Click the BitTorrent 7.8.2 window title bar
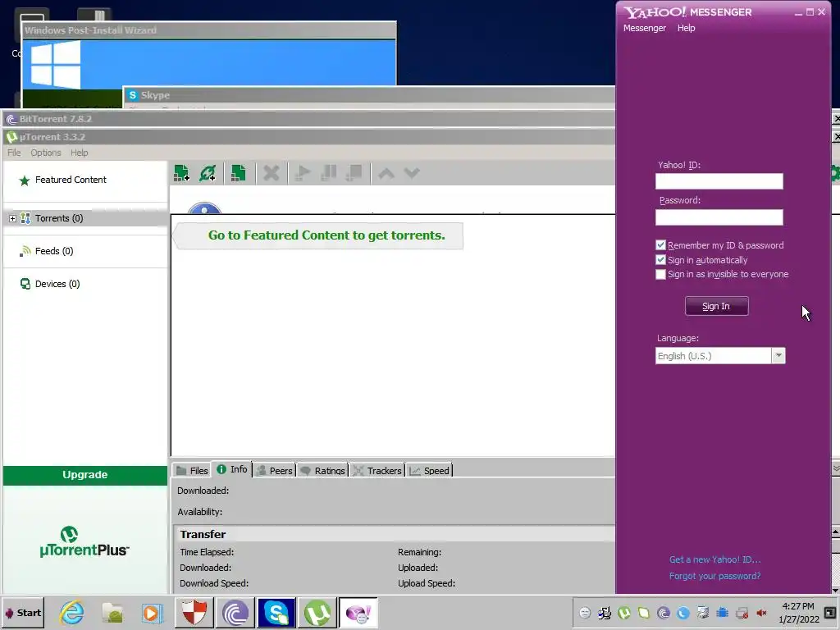The height and width of the screenshot is (630, 840). (308, 119)
